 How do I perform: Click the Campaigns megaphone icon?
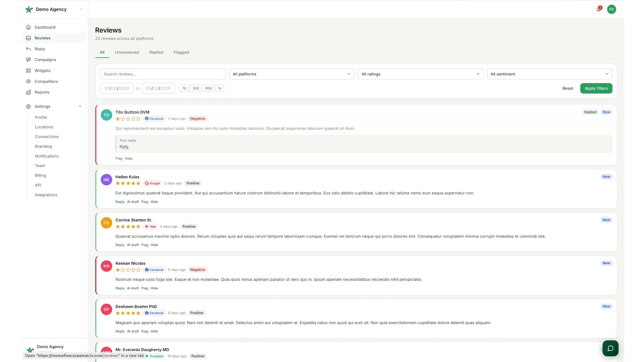tap(29, 60)
